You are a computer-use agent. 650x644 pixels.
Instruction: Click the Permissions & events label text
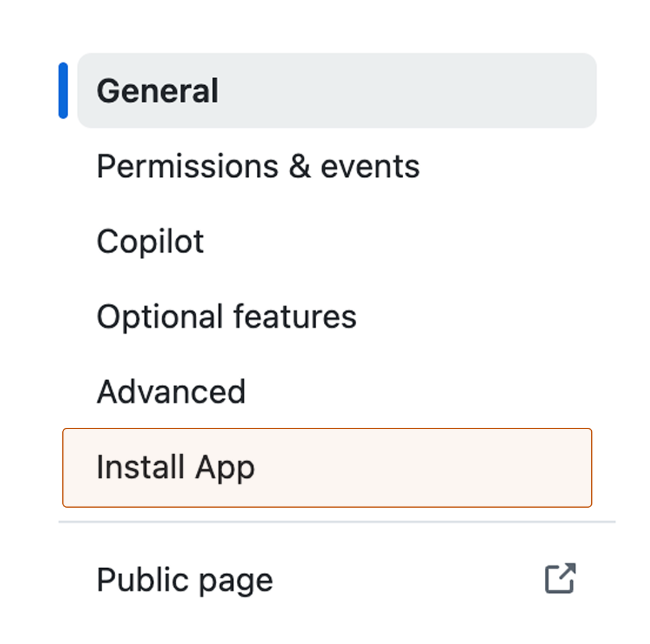tap(259, 166)
